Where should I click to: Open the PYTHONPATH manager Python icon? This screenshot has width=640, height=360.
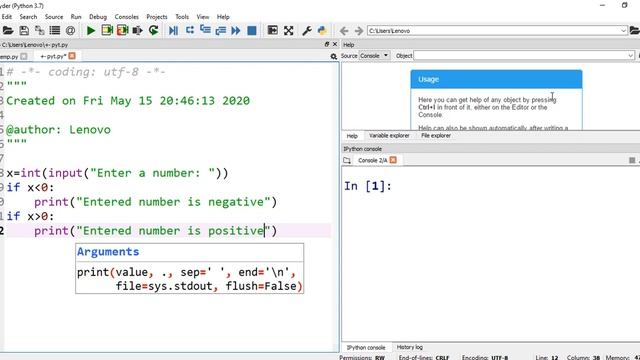pos(322,31)
